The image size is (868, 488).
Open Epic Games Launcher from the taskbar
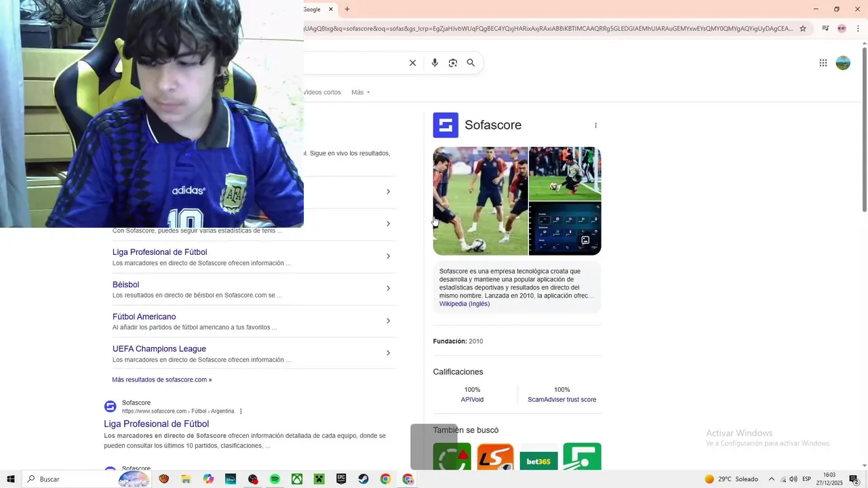click(x=341, y=479)
